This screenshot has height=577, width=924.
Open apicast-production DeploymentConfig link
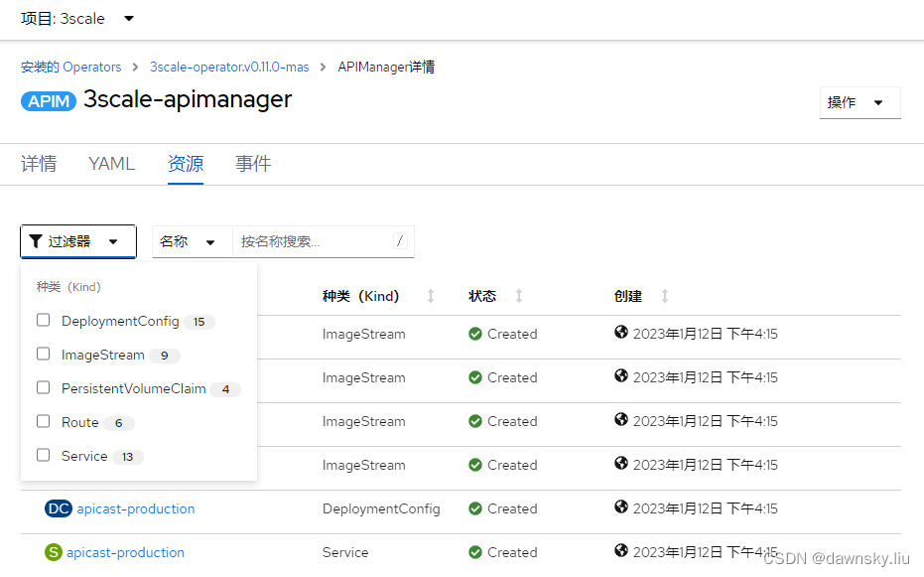coord(136,508)
